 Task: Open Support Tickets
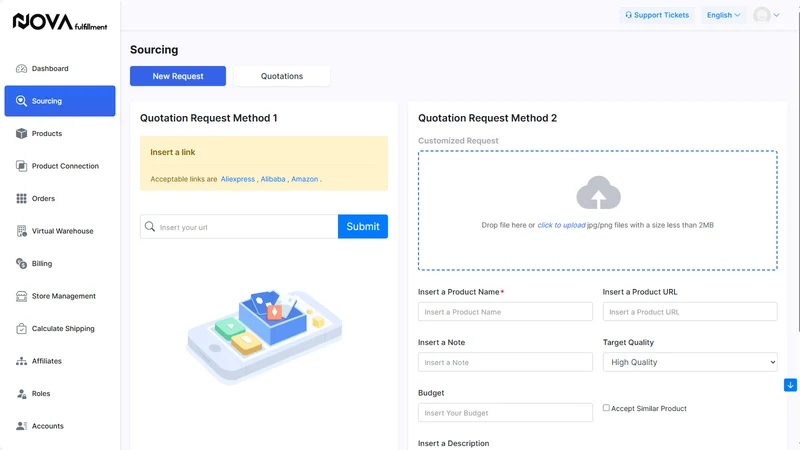coord(657,15)
